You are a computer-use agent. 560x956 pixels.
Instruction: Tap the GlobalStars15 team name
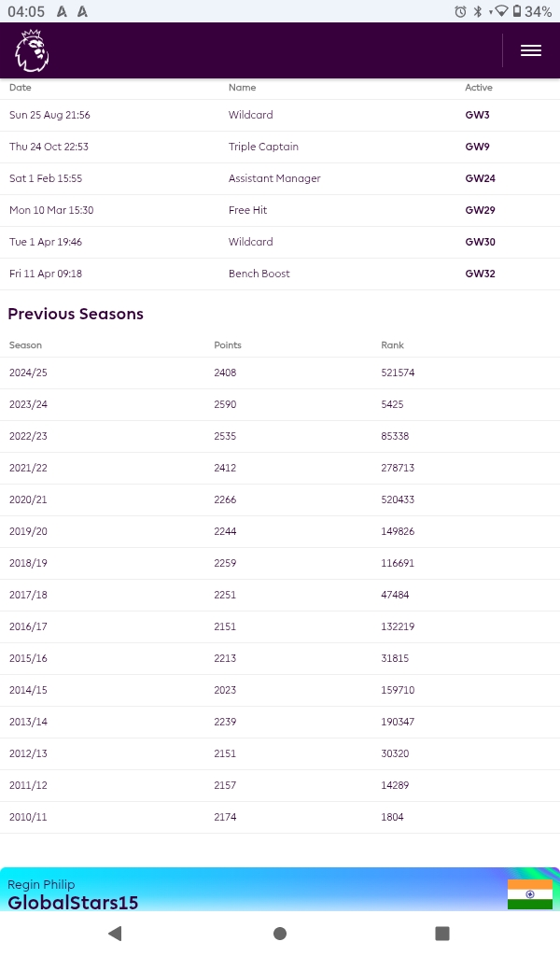click(73, 903)
